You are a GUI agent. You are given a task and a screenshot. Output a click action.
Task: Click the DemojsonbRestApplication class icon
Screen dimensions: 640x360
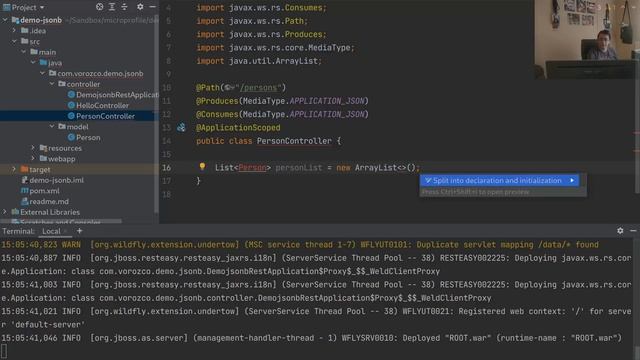[x=71, y=95]
